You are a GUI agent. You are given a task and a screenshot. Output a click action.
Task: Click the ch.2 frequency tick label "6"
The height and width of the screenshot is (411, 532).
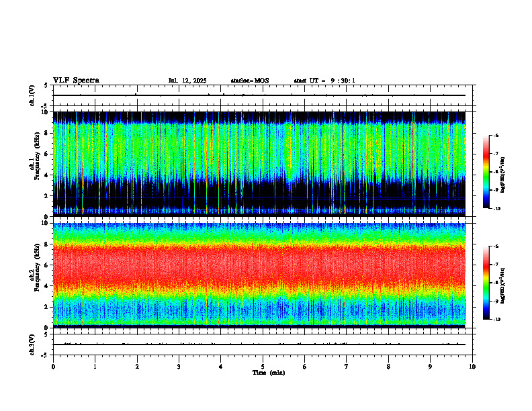click(x=47, y=265)
